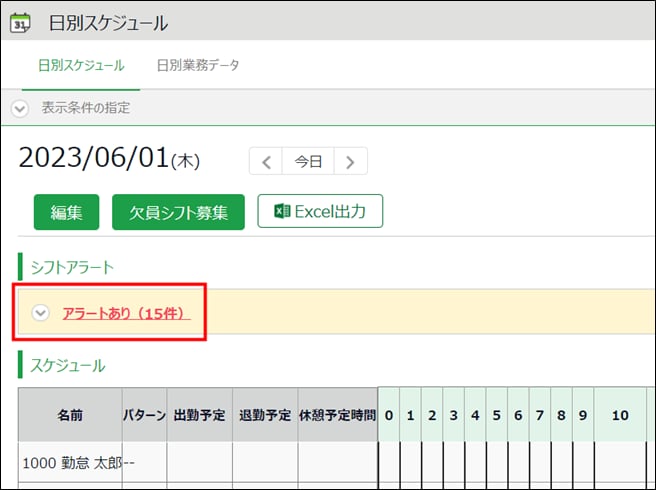Click hour 10 in the timeline header

[620, 414]
